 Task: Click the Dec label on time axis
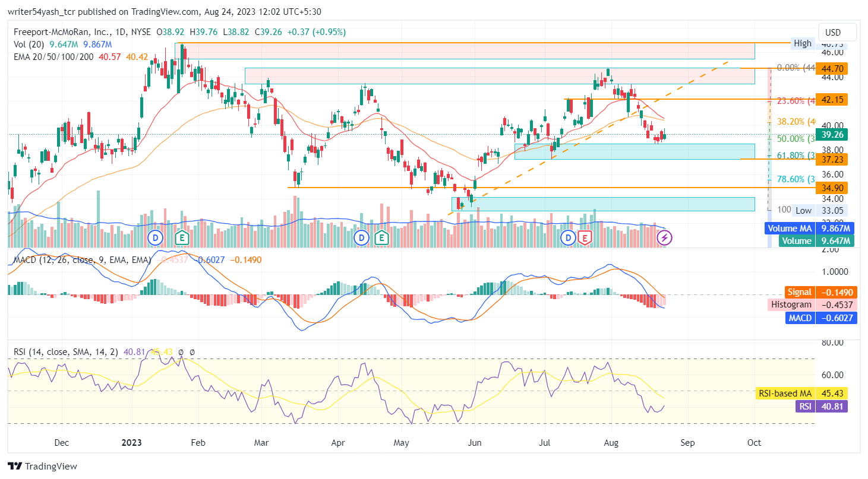click(61, 443)
